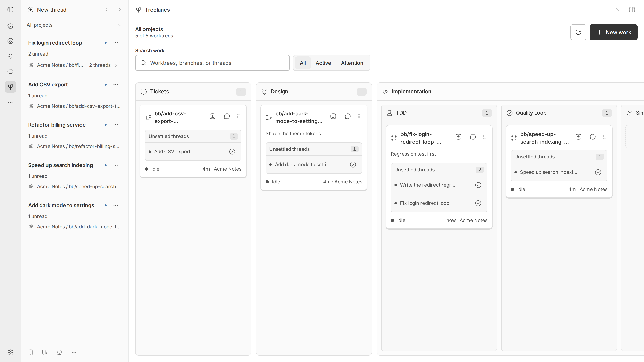
Task: Open more options for Add CSV export
Action: click(x=116, y=84)
